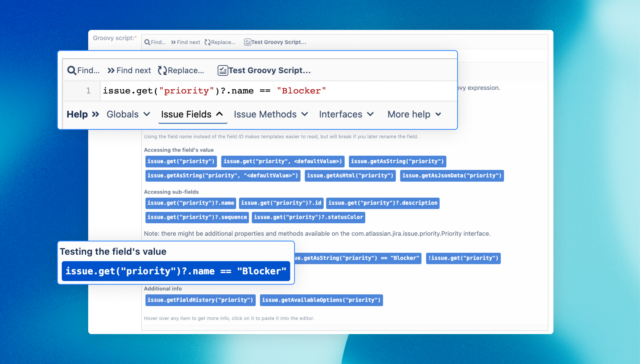
Task: Collapse the Issue Fields tab
Action: click(x=192, y=114)
